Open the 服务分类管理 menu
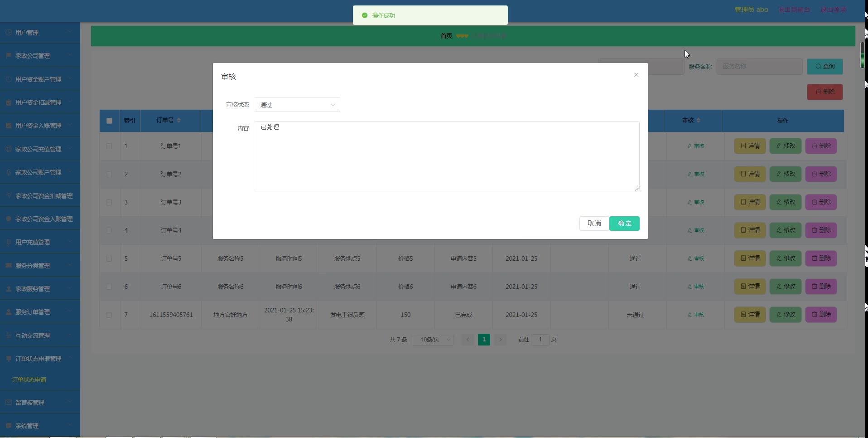 pos(40,266)
